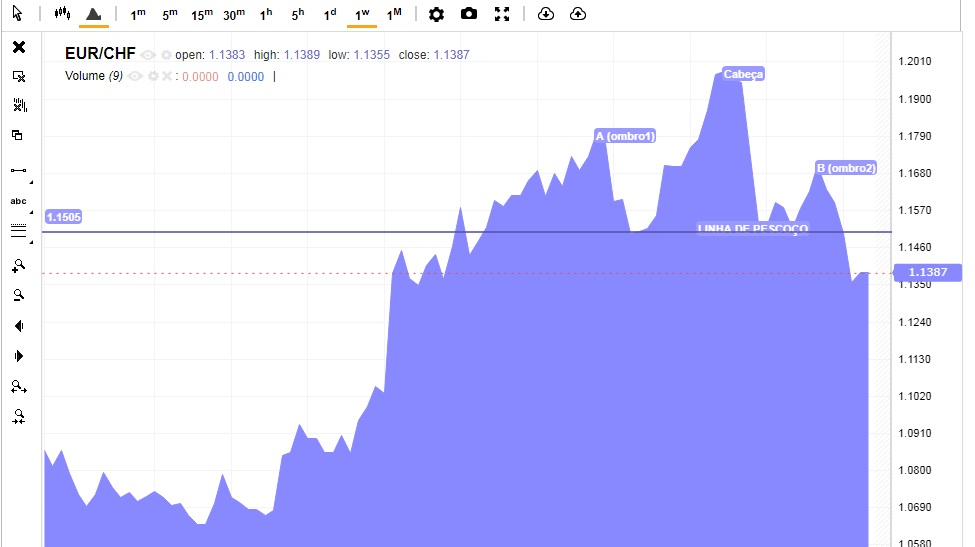Click the horizontal compress zoom icon

19,416
